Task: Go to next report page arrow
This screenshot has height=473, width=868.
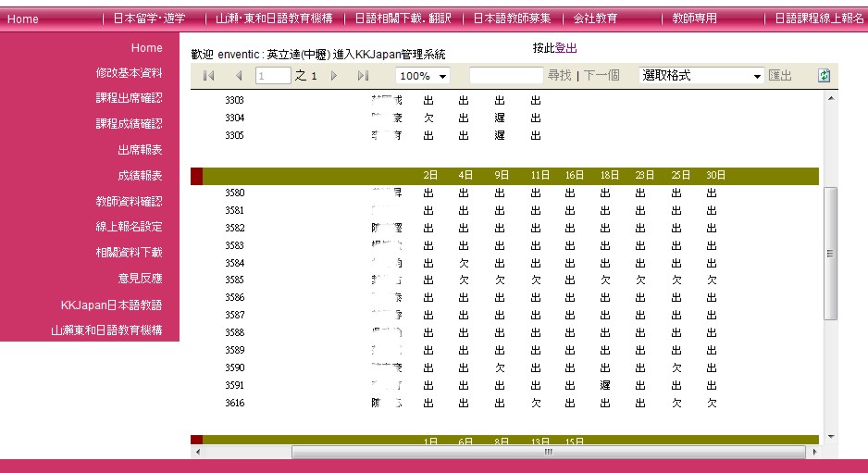Action: pos(334,75)
